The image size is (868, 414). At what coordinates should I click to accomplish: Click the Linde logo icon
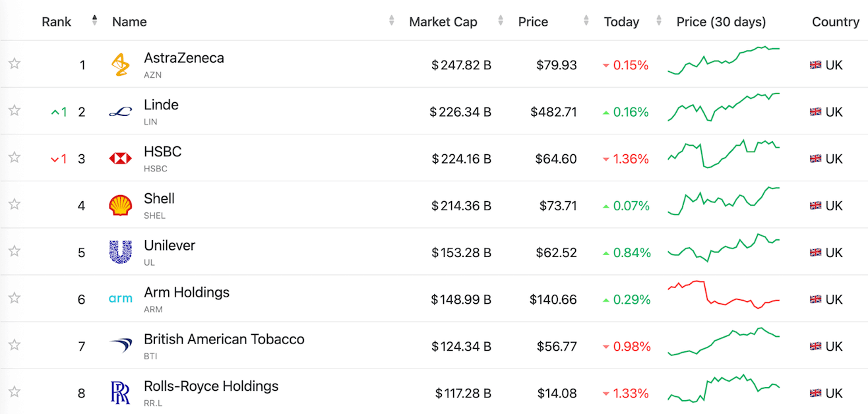tap(121, 111)
